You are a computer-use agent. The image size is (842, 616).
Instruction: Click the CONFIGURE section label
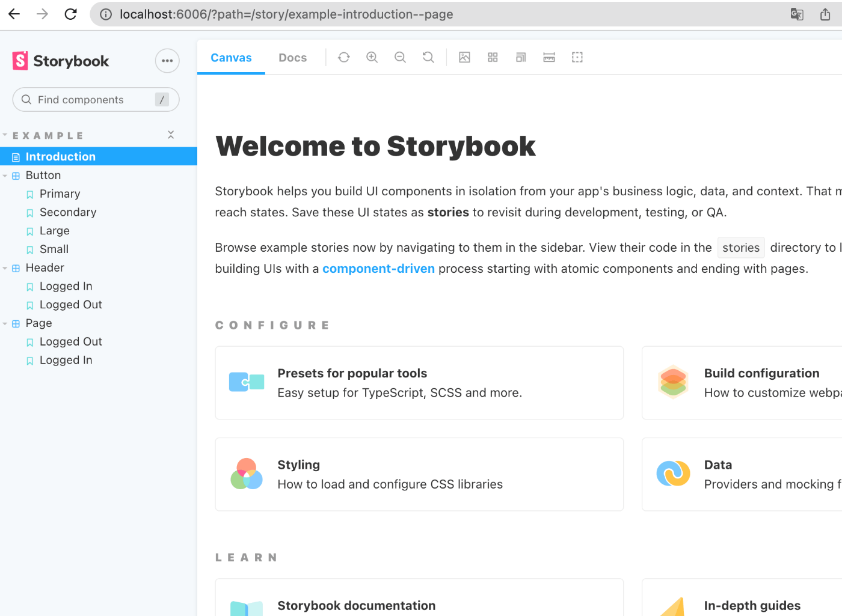pyautogui.click(x=272, y=325)
